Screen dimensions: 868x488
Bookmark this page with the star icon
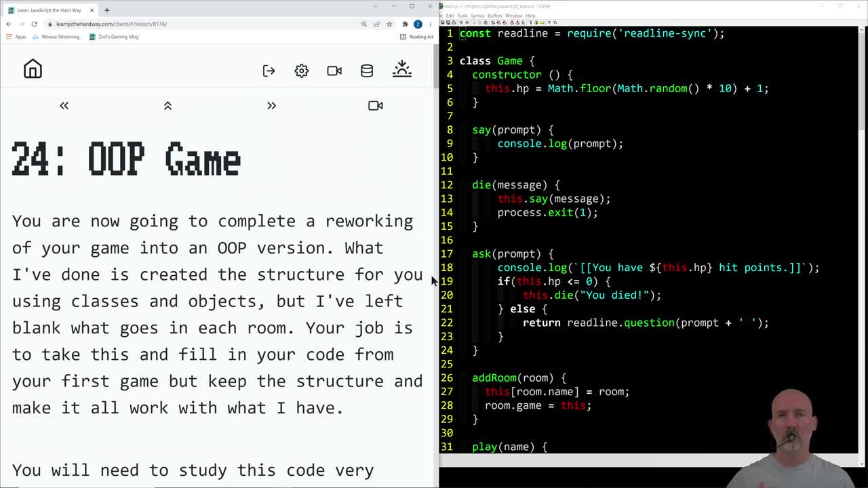coord(389,24)
